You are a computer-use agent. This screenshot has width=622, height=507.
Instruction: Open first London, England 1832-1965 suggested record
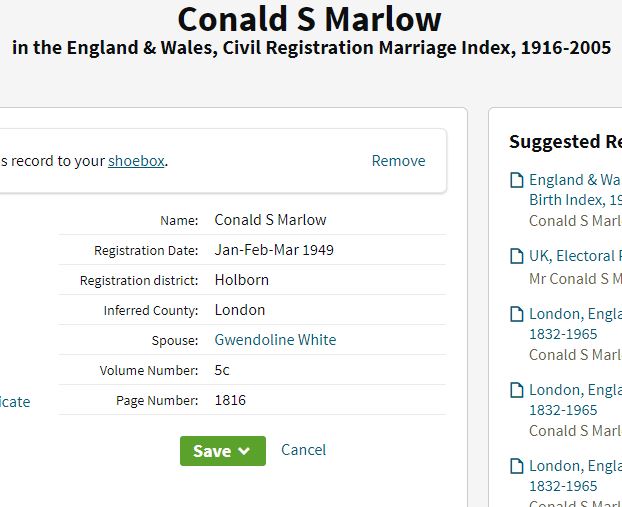point(574,314)
